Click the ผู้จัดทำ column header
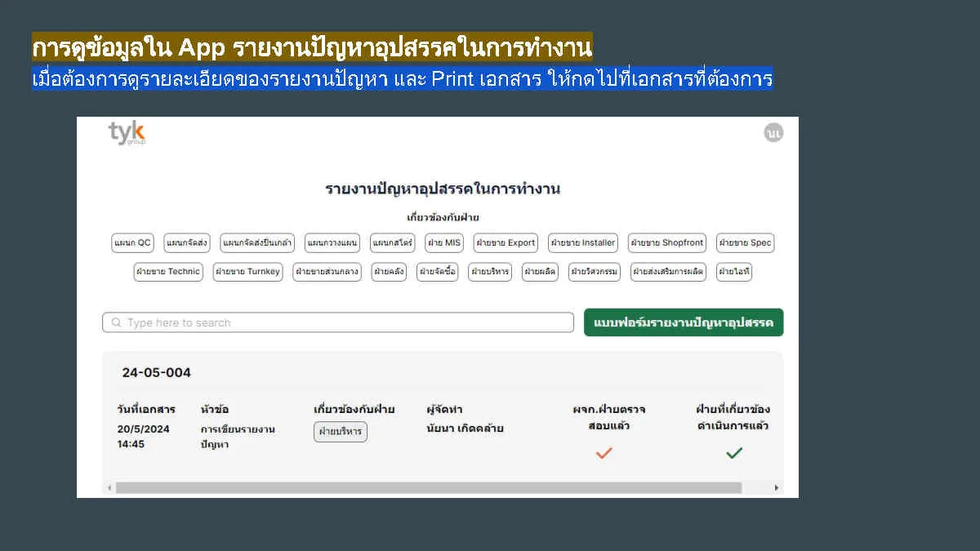Image resolution: width=980 pixels, height=551 pixels. coord(444,409)
